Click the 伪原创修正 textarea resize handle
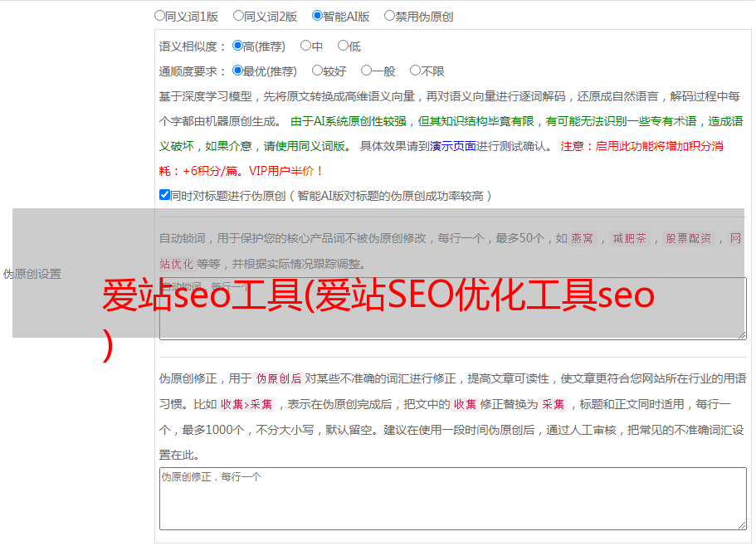 click(742, 526)
